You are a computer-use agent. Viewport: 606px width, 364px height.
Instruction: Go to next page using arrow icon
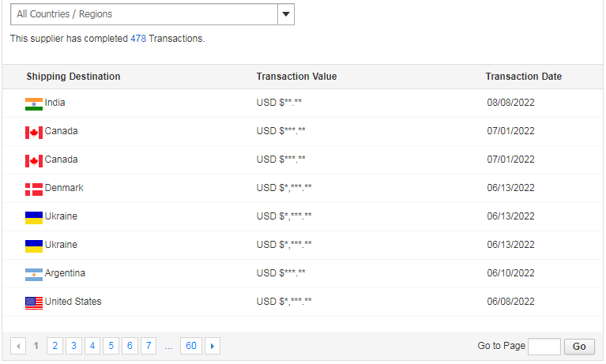click(213, 346)
